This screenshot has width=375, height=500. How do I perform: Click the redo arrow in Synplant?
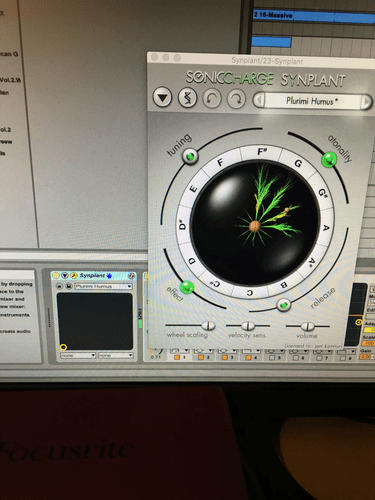click(x=236, y=99)
